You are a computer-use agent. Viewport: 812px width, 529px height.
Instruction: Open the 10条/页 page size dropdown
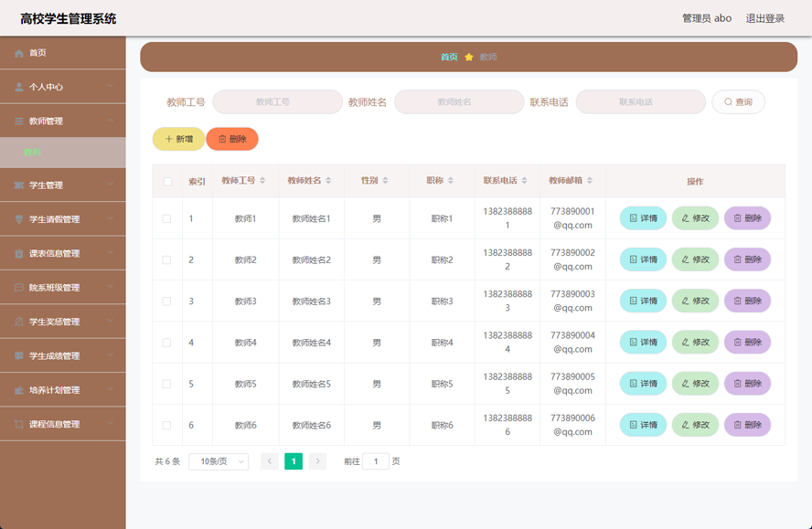(219, 461)
